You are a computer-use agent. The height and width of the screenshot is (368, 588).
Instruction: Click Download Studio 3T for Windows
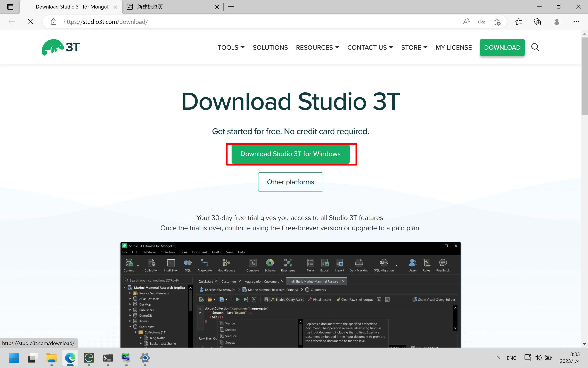pyautogui.click(x=290, y=154)
